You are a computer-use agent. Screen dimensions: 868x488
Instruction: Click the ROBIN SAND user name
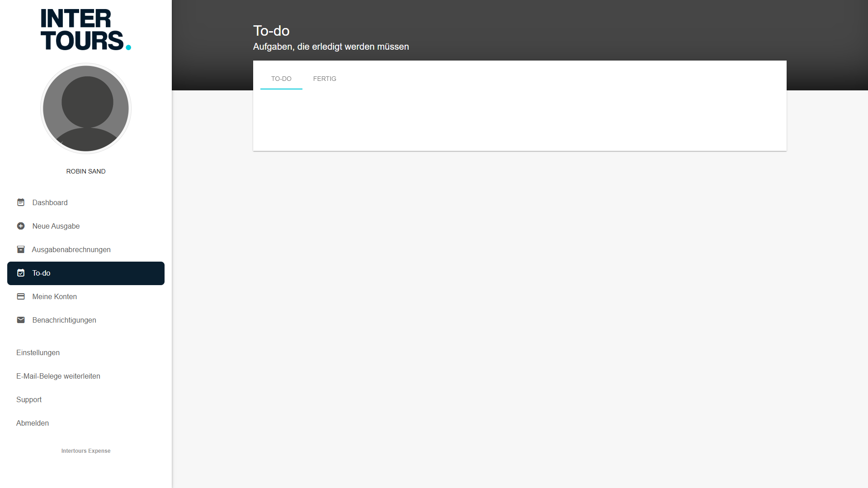pyautogui.click(x=86, y=171)
